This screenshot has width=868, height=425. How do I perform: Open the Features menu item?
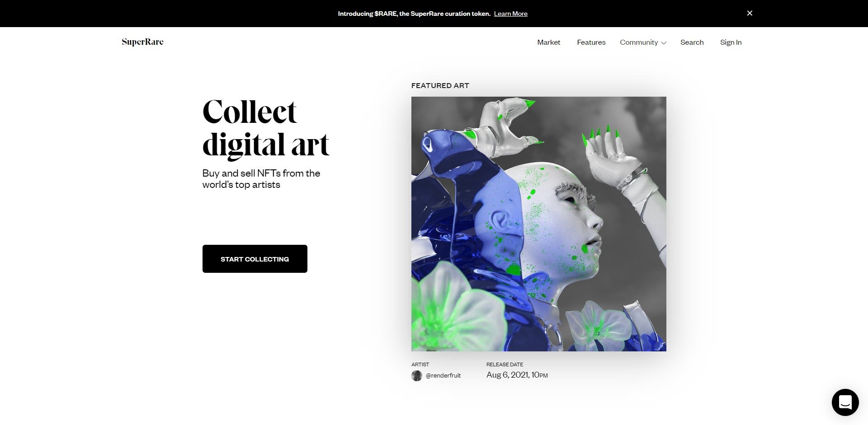pos(591,42)
